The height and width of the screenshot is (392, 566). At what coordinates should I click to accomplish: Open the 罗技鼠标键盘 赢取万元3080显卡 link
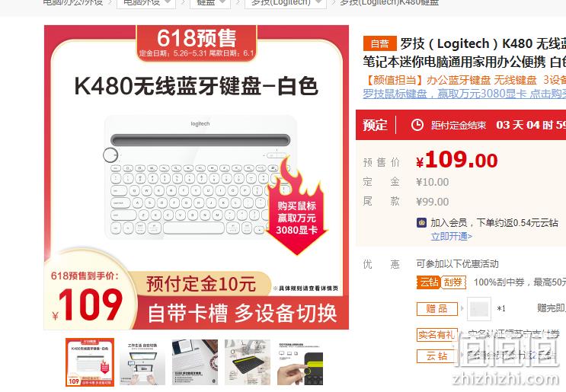coord(464,94)
